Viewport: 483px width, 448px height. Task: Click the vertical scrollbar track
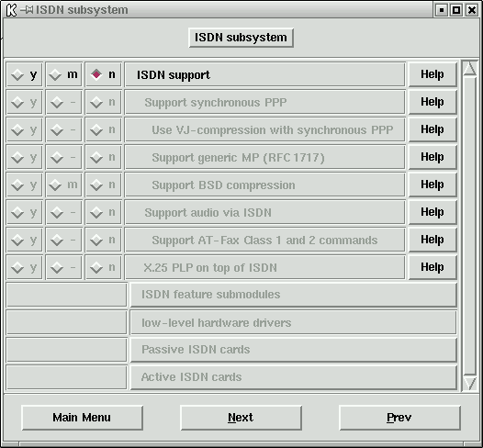(x=470, y=226)
